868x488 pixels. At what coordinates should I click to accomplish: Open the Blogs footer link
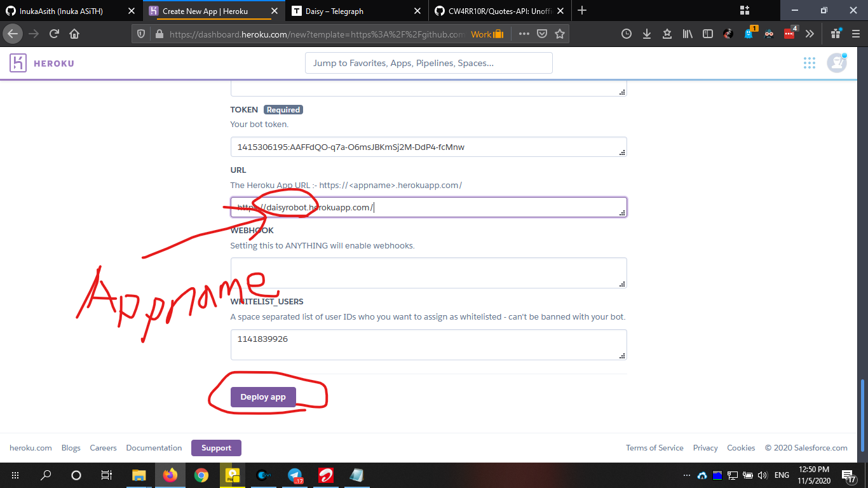click(71, 448)
